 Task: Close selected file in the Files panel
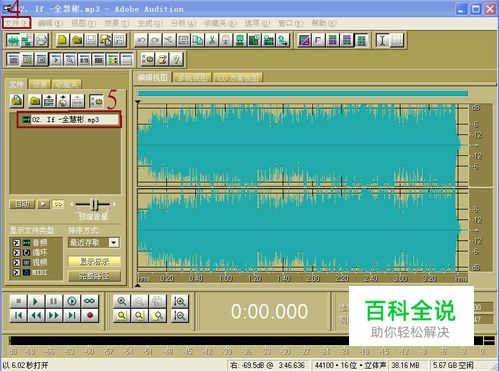[35, 101]
